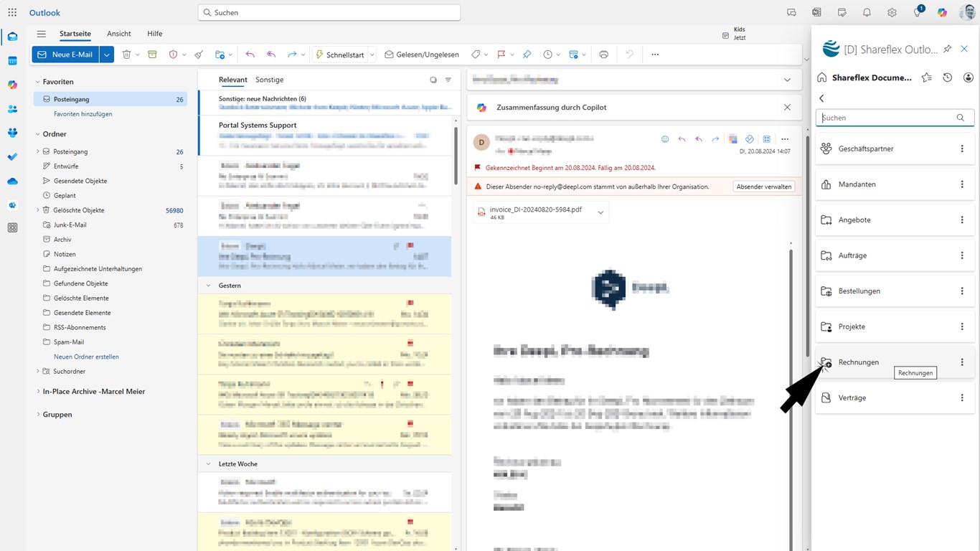Go back using Shareflex back chevron
The width and height of the screenshot is (980, 551).
coord(821,98)
